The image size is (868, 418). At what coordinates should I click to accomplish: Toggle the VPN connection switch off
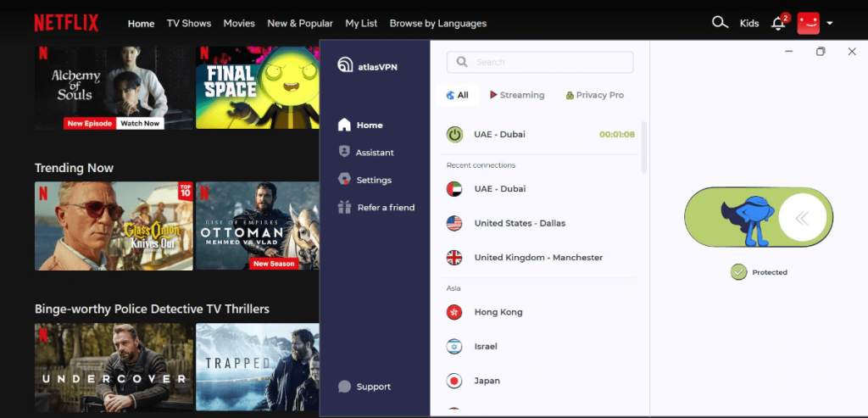click(759, 217)
